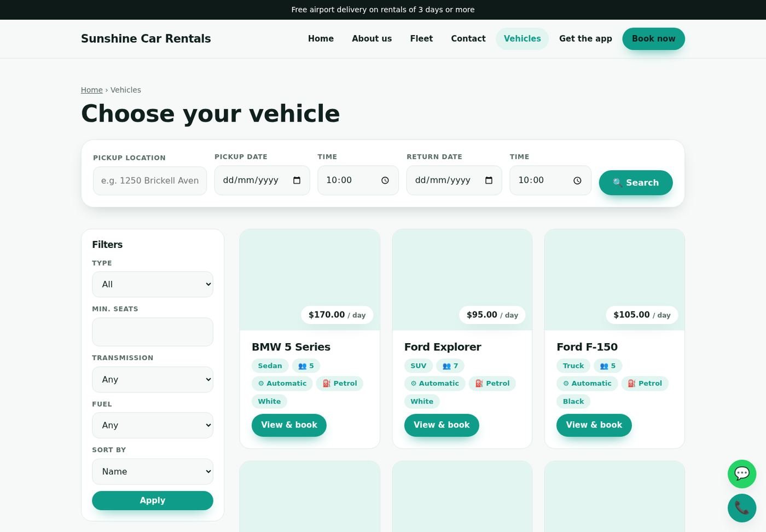The width and height of the screenshot is (766, 532).
Task: Open the green chat bubble widget
Action: (x=742, y=474)
